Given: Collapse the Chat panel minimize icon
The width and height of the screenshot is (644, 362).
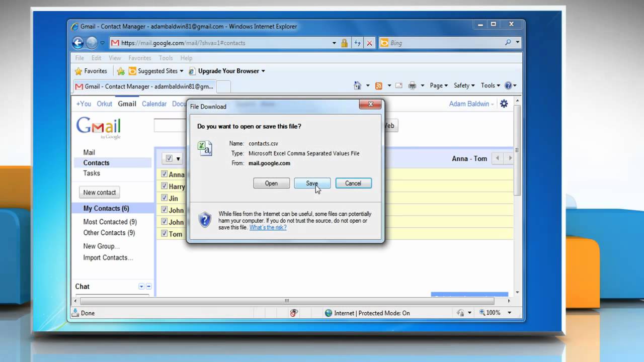Looking at the screenshot, I should (148, 287).
